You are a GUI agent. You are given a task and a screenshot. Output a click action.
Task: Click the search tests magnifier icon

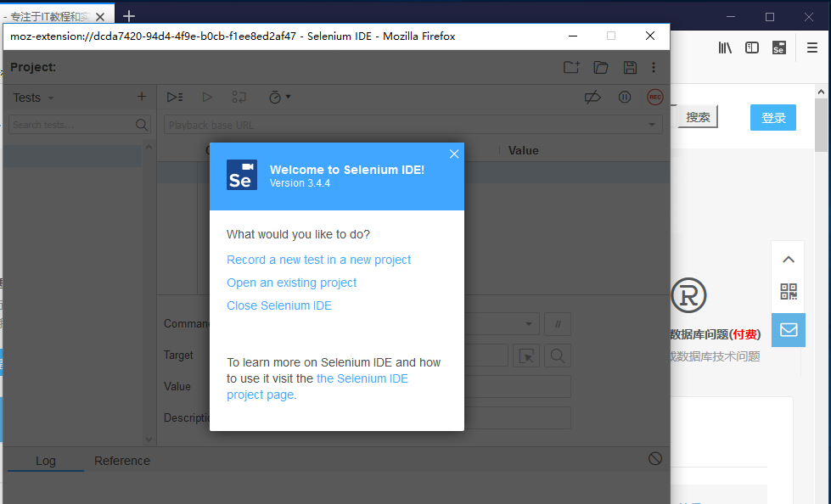(142, 125)
